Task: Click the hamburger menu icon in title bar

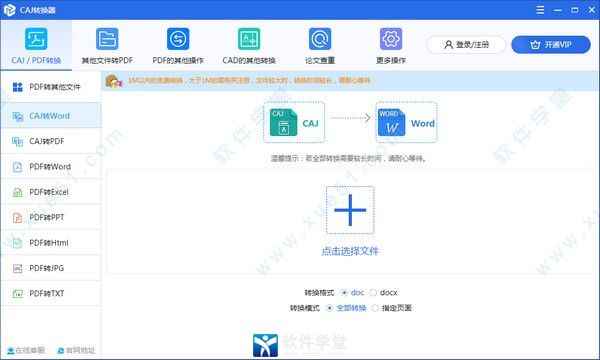Action: coord(540,10)
